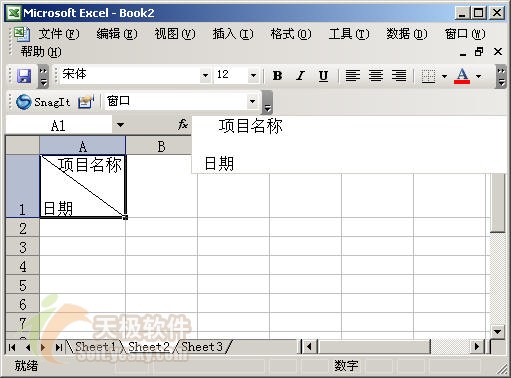511x378 pixels.
Task: Expand standard toolbar options next to Save
Action: [43, 76]
